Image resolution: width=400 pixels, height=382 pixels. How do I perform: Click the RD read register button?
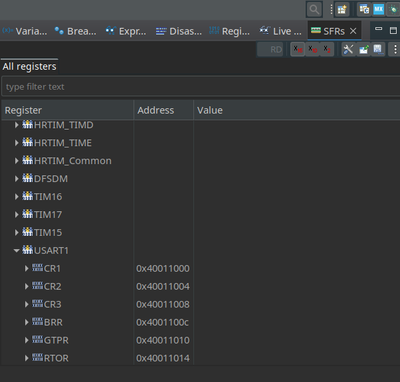click(270, 50)
